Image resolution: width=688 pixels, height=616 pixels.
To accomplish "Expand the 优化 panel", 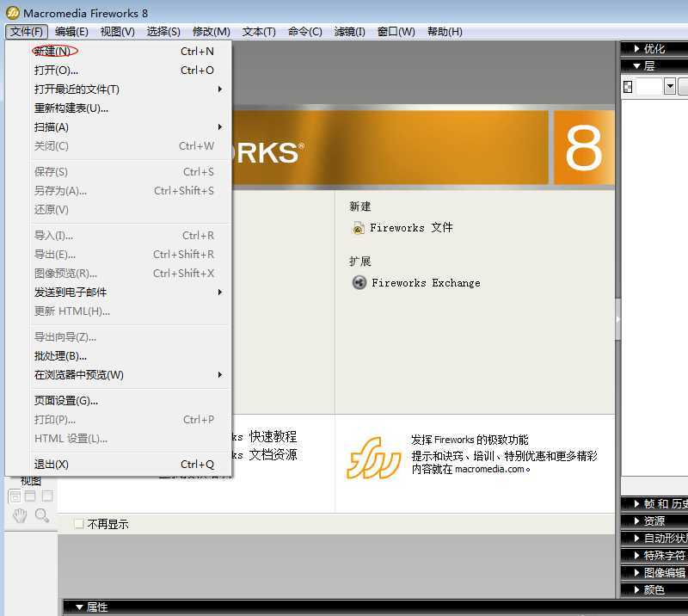I will coord(649,48).
